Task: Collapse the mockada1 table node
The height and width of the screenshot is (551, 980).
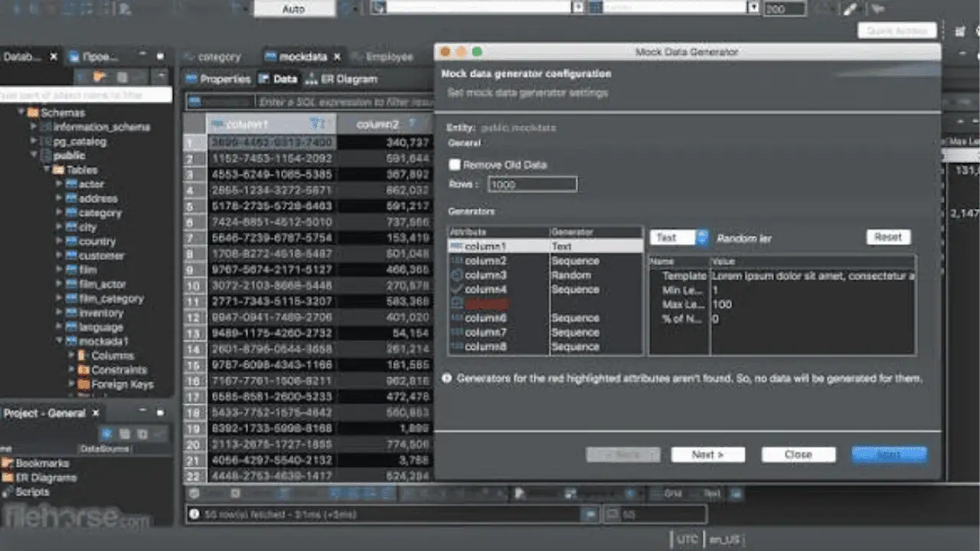Action: click(59, 341)
